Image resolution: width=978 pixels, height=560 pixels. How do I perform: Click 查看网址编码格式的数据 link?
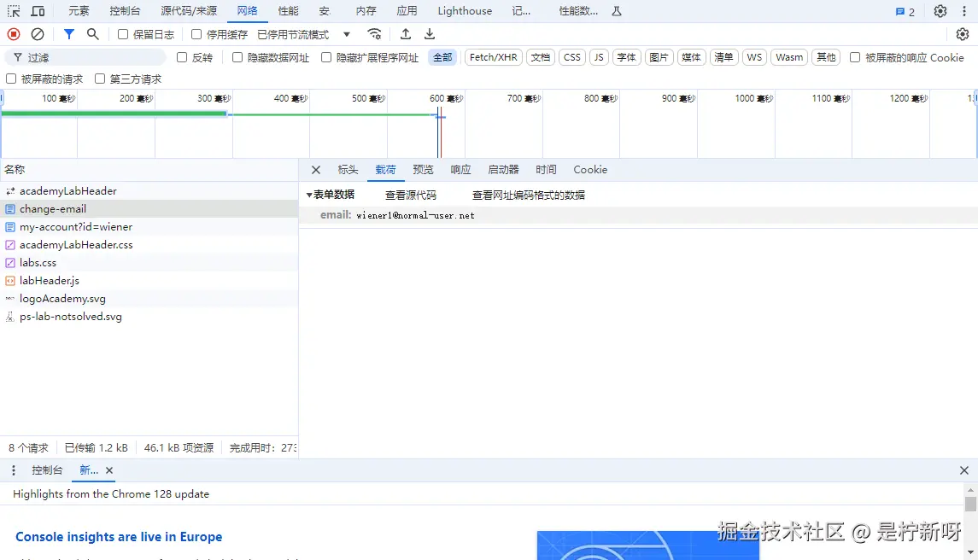(x=529, y=195)
